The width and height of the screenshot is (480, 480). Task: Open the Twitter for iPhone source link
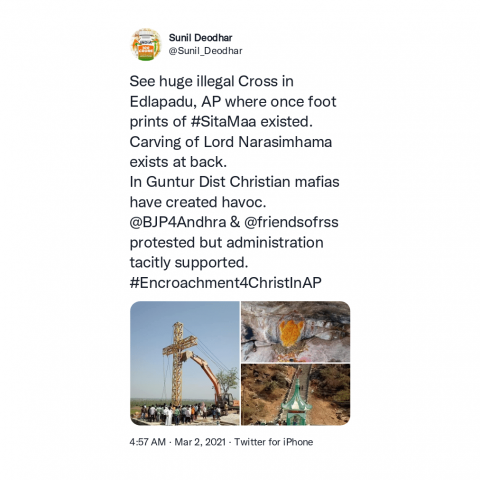pyautogui.click(x=273, y=442)
